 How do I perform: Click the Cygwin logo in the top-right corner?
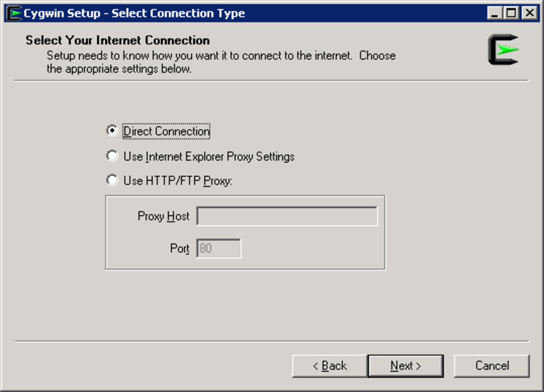click(502, 50)
